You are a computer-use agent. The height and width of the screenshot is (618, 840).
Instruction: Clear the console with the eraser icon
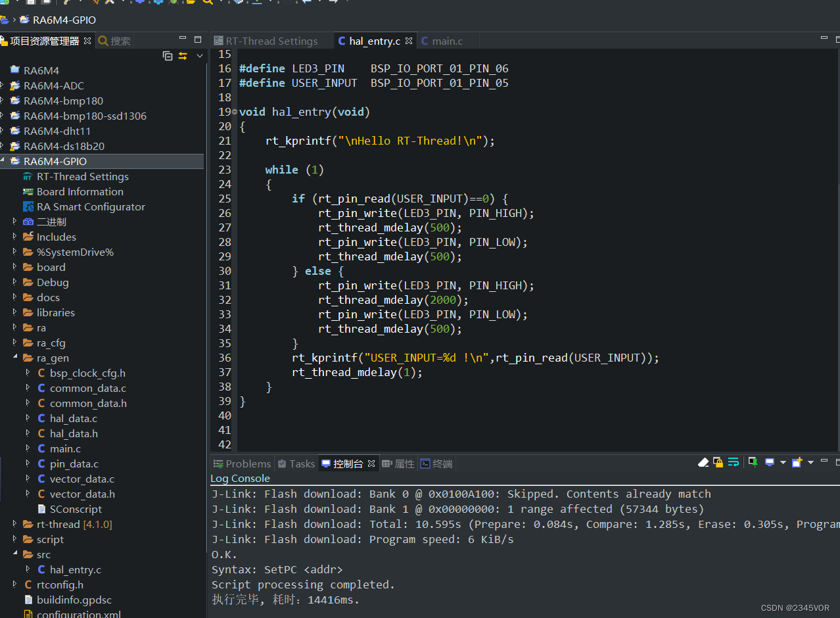(703, 463)
